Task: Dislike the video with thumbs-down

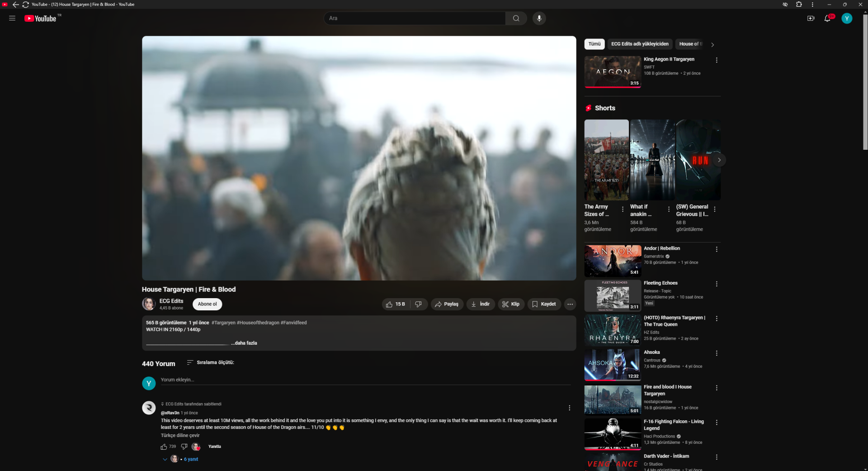Action: (x=419, y=304)
